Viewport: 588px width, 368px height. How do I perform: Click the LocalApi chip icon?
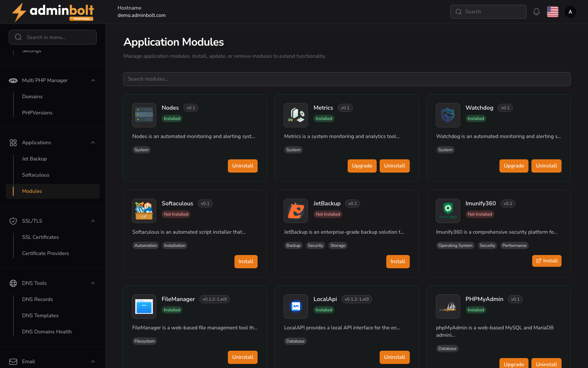(296, 307)
